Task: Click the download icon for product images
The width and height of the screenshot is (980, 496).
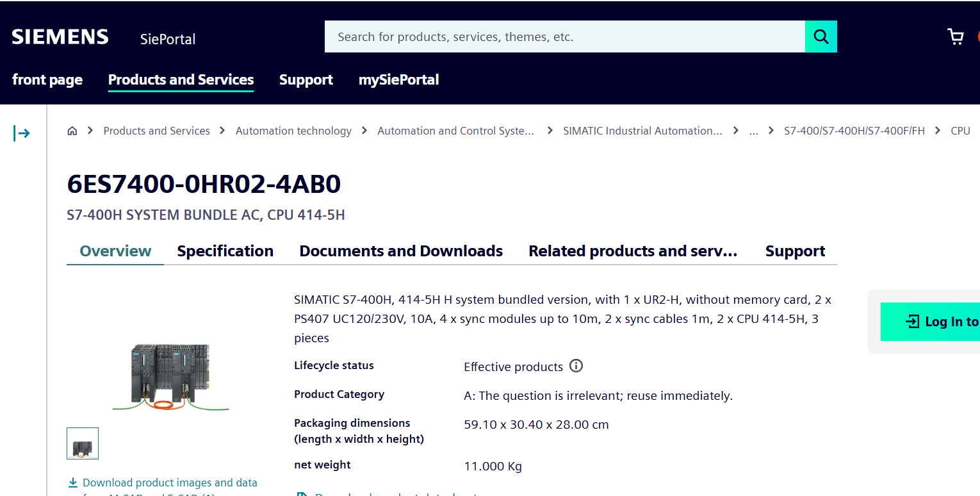Action: tap(73, 483)
